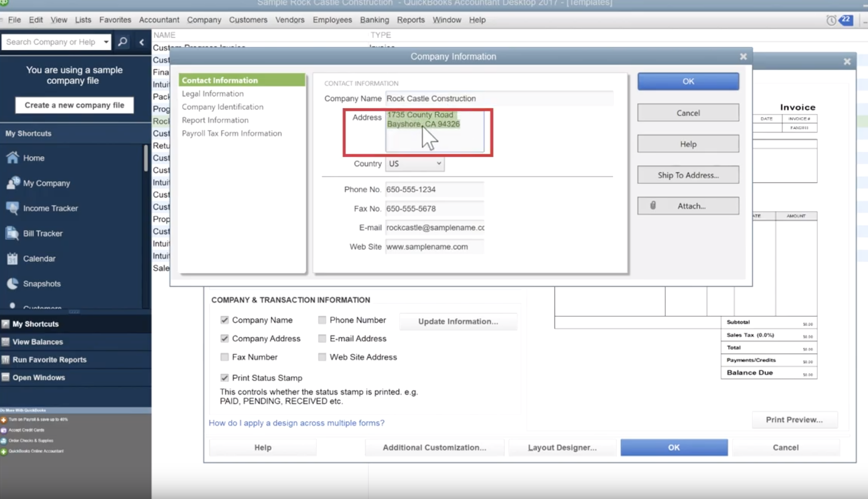Open the Accountant menu
Screen dimensions: 868x499
click(x=159, y=20)
